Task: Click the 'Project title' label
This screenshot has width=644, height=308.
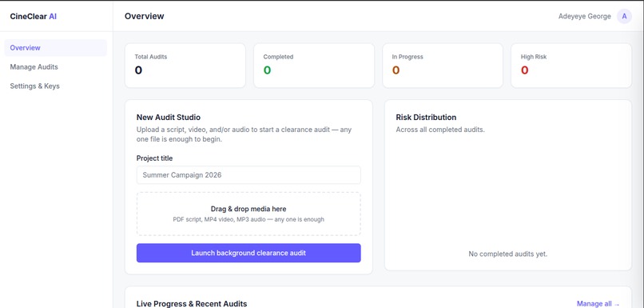Action: [x=154, y=158]
